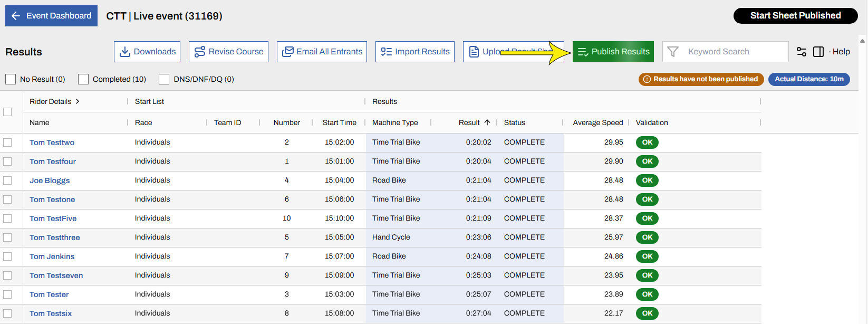Image resolution: width=868 pixels, height=324 pixels.
Task: Check the DNS/DNF/DQ filter checkbox
Action: [x=164, y=79]
